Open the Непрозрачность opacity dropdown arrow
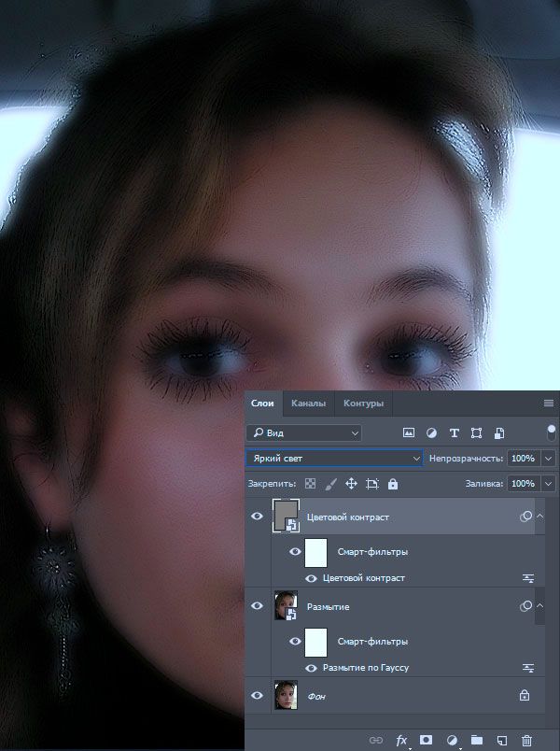560x751 pixels. [548, 459]
